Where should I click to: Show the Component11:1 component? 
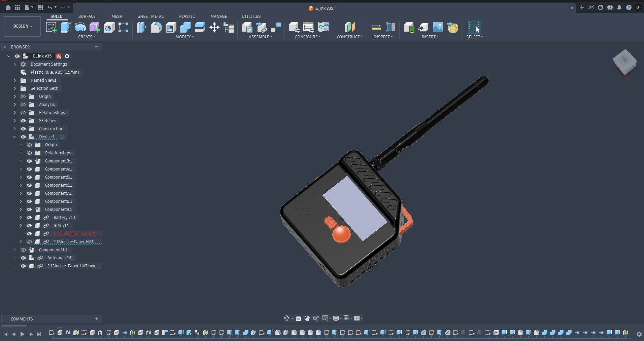[x=23, y=250]
